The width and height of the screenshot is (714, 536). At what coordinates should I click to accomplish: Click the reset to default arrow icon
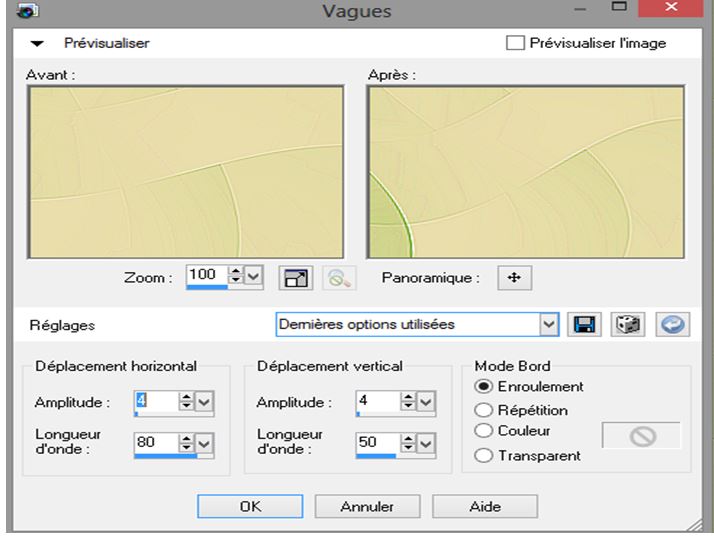click(x=673, y=325)
